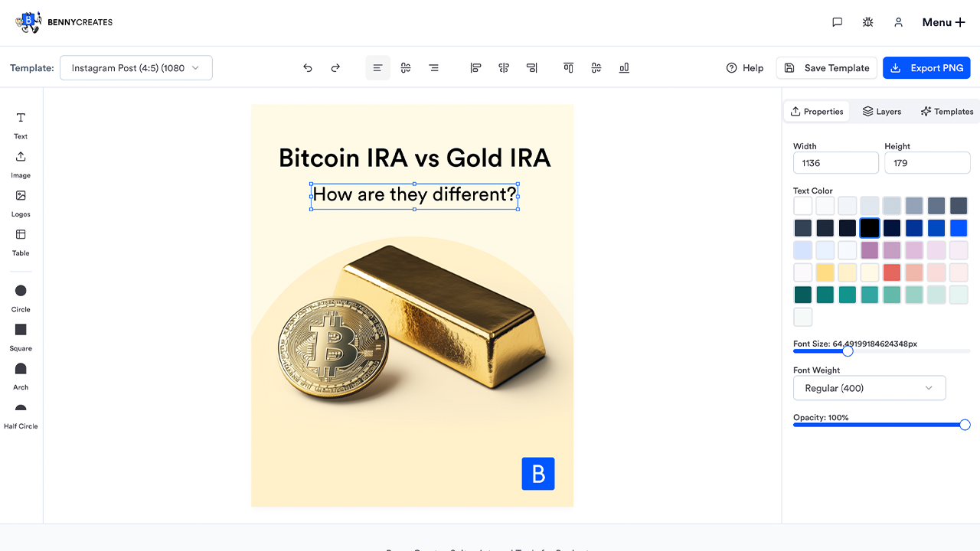The height and width of the screenshot is (551, 980).
Task: Toggle left text alignment button
Action: point(377,68)
